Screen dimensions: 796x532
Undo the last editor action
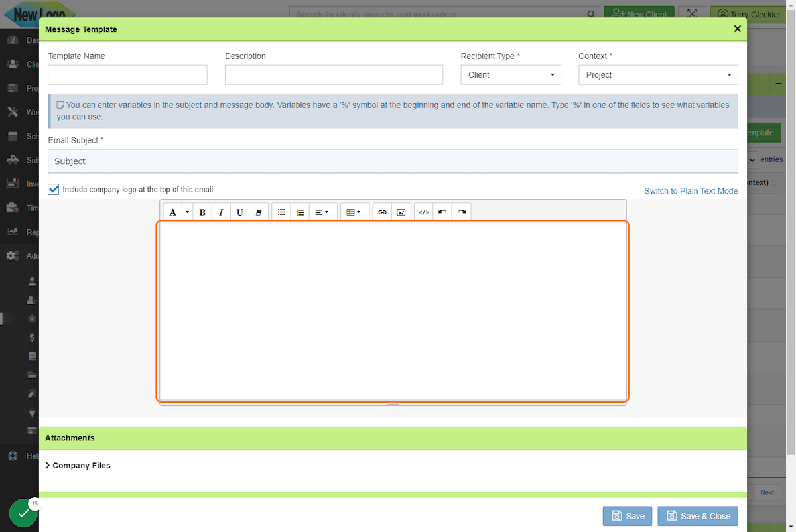tap(441, 212)
